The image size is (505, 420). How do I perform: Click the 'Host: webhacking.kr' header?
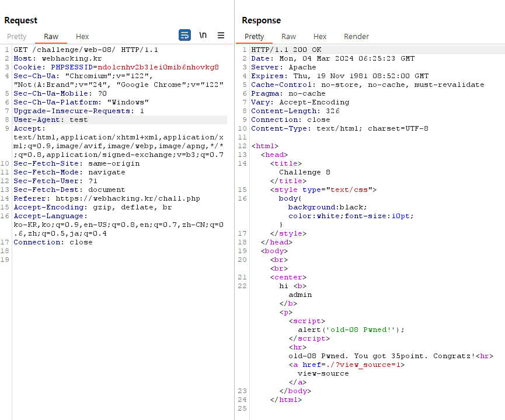[58, 58]
